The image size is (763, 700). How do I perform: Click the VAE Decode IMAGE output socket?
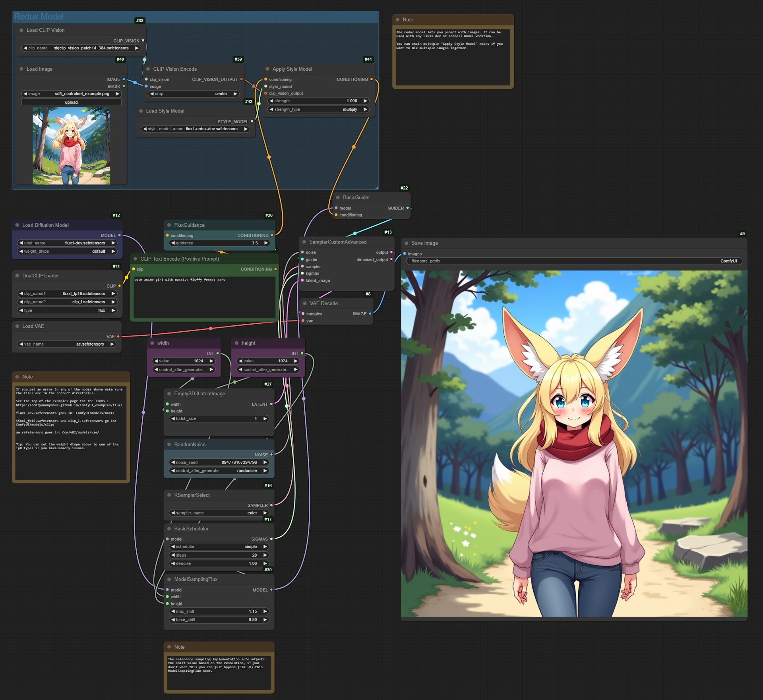[370, 314]
